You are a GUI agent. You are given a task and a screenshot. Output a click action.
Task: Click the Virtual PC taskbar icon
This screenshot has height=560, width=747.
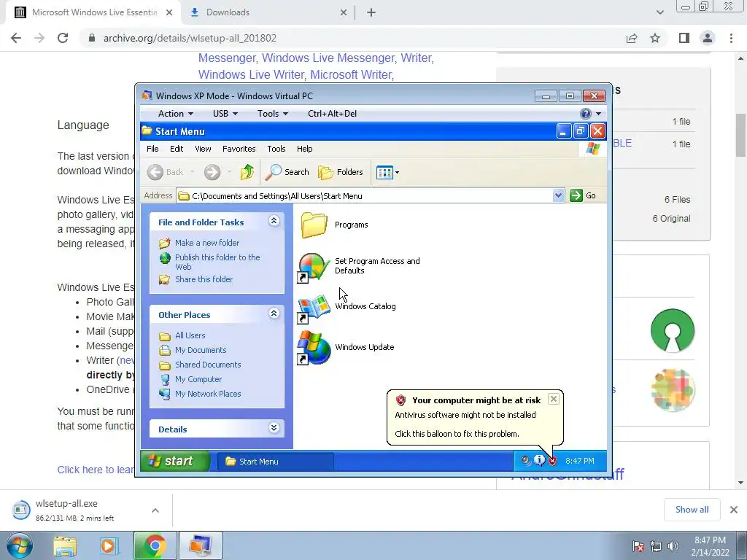200,545
